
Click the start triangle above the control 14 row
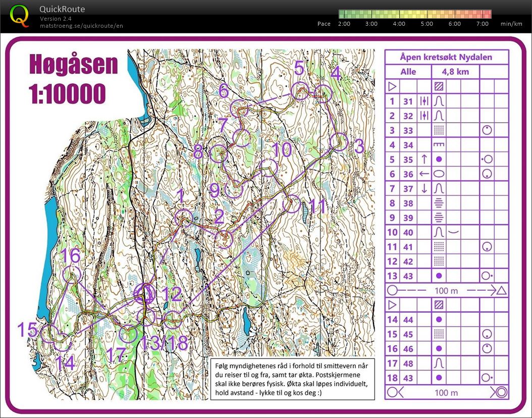click(x=392, y=305)
